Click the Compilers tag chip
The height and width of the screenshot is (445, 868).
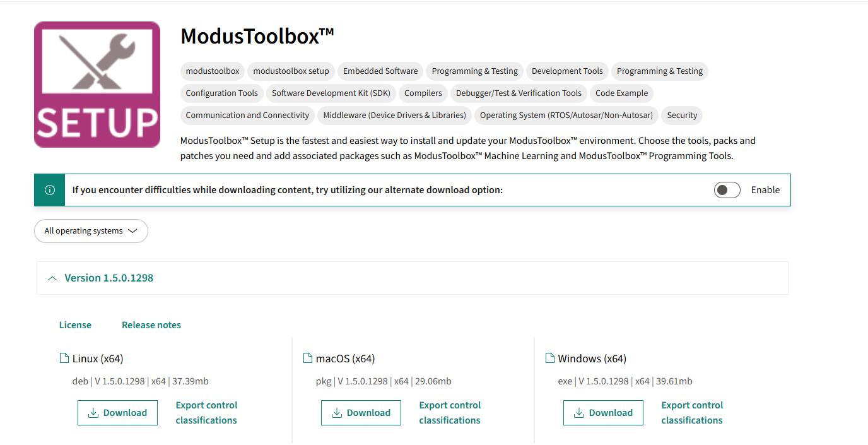coord(423,93)
